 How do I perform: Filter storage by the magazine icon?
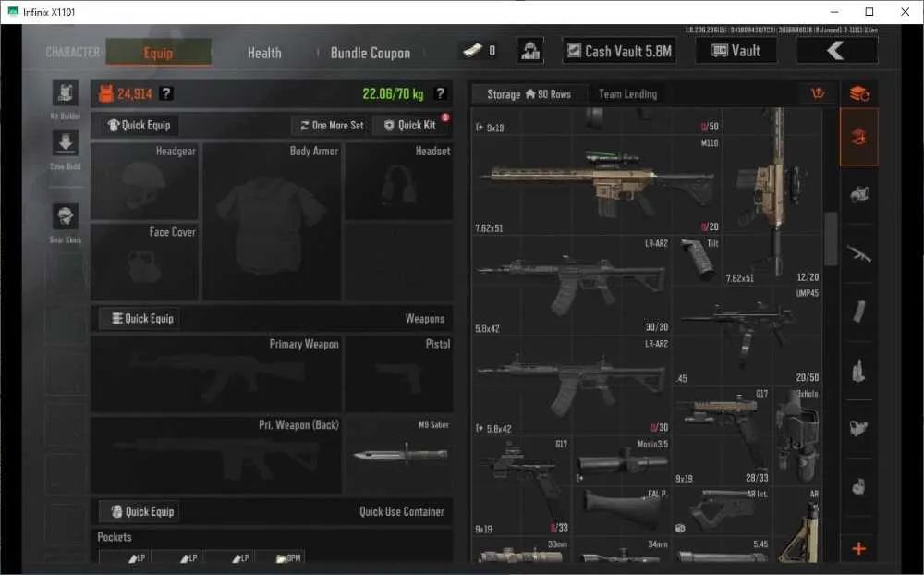(x=858, y=312)
